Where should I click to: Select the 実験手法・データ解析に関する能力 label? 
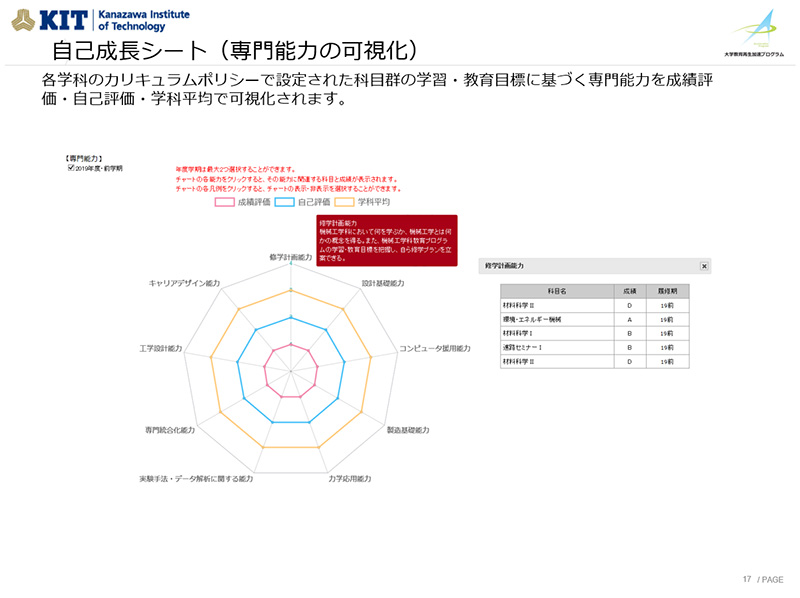(196, 479)
